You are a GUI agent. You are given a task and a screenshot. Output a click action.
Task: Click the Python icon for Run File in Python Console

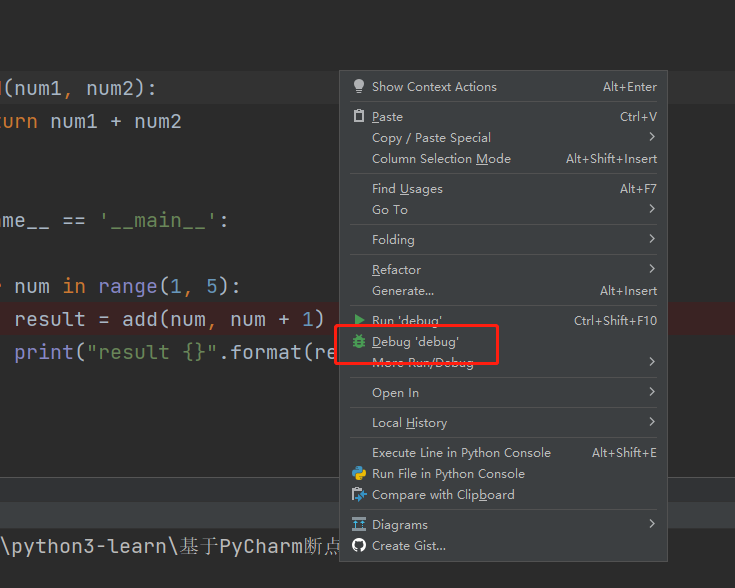coord(359,474)
